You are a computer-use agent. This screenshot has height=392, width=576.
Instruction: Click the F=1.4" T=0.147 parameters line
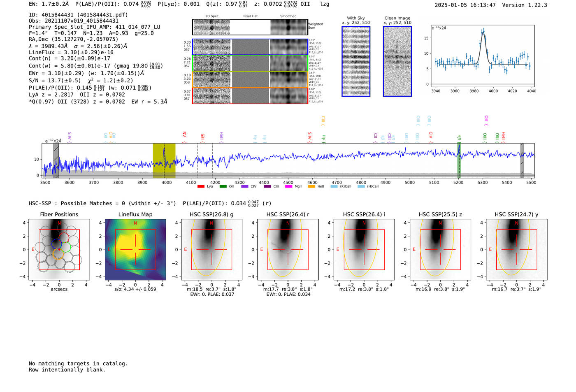[x=91, y=33]
